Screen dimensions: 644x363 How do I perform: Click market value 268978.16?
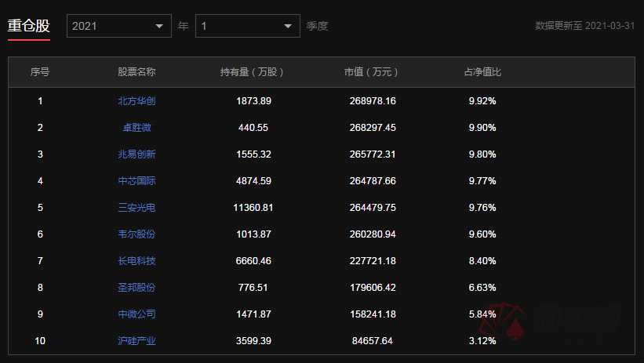click(373, 101)
